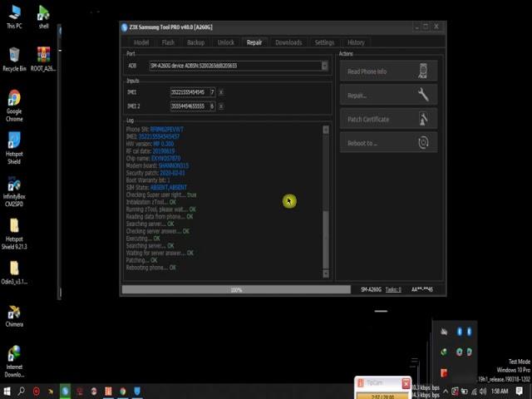
Task: Open taskbar search magnifier
Action: [x=22, y=392]
